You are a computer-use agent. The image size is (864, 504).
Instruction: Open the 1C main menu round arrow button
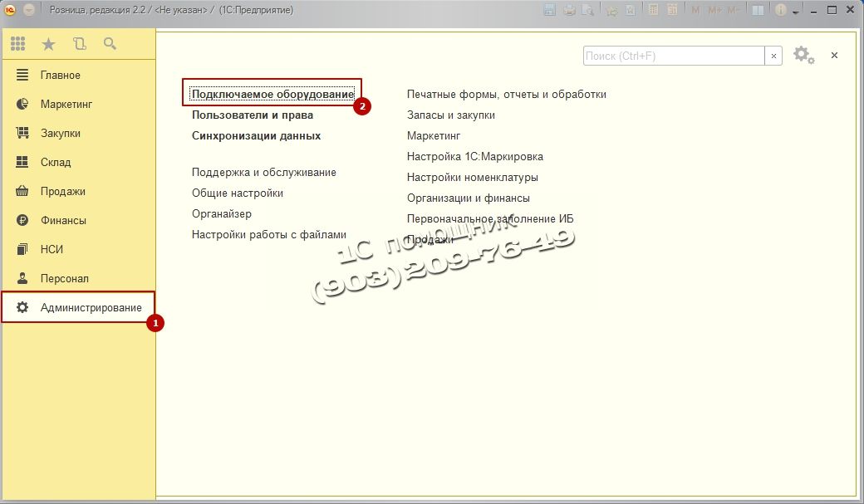click(29, 10)
